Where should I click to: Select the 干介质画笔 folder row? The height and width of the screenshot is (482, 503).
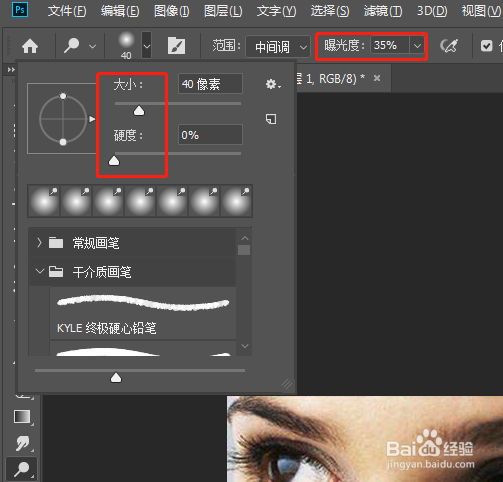(x=132, y=272)
